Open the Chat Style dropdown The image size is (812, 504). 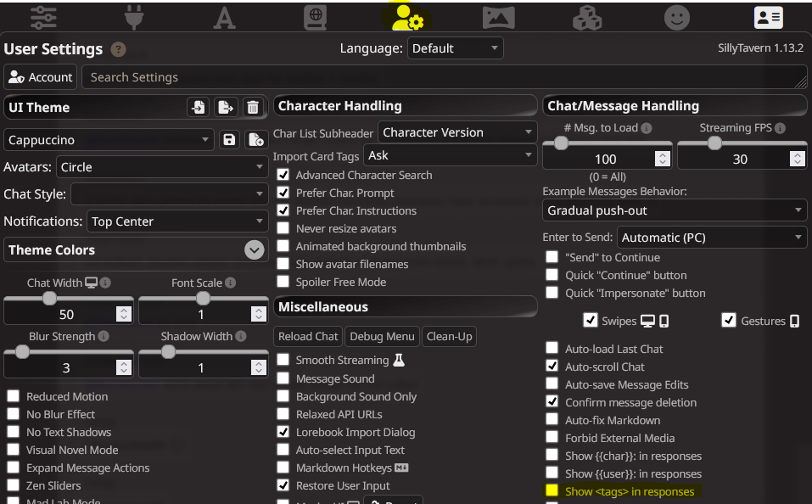pos(170,194)
